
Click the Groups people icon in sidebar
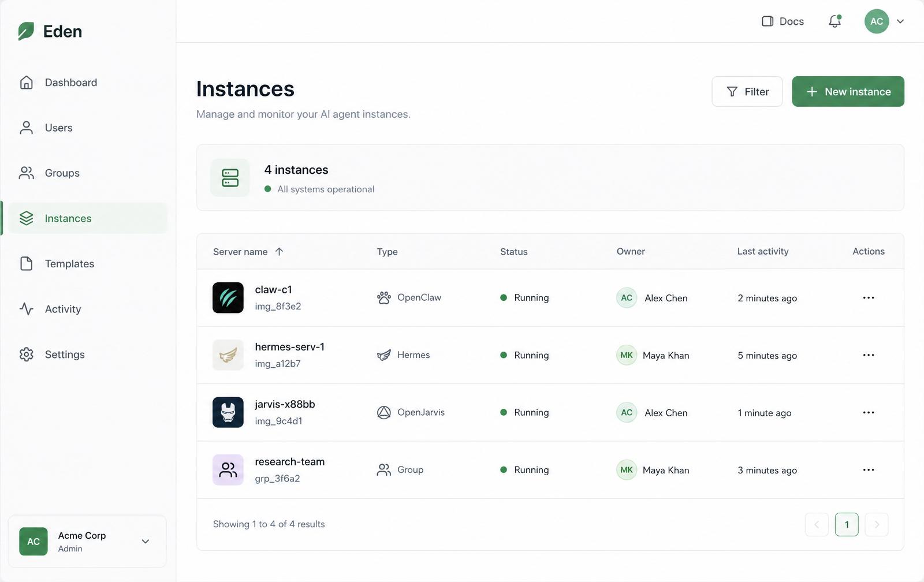pos(27,173)
